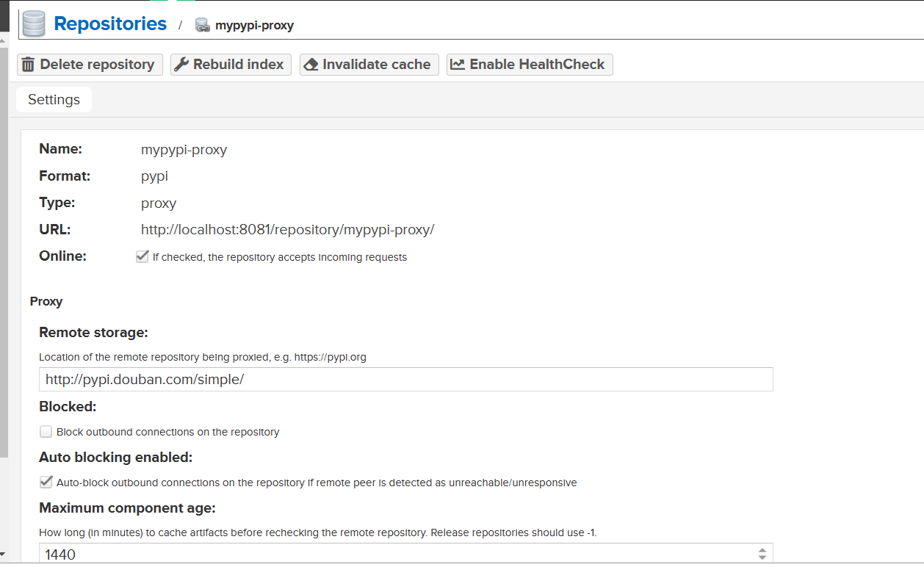Click the wrench icon on Rebuild index
924x567 pixels.
pyautogui.click(x=181, y=65)
